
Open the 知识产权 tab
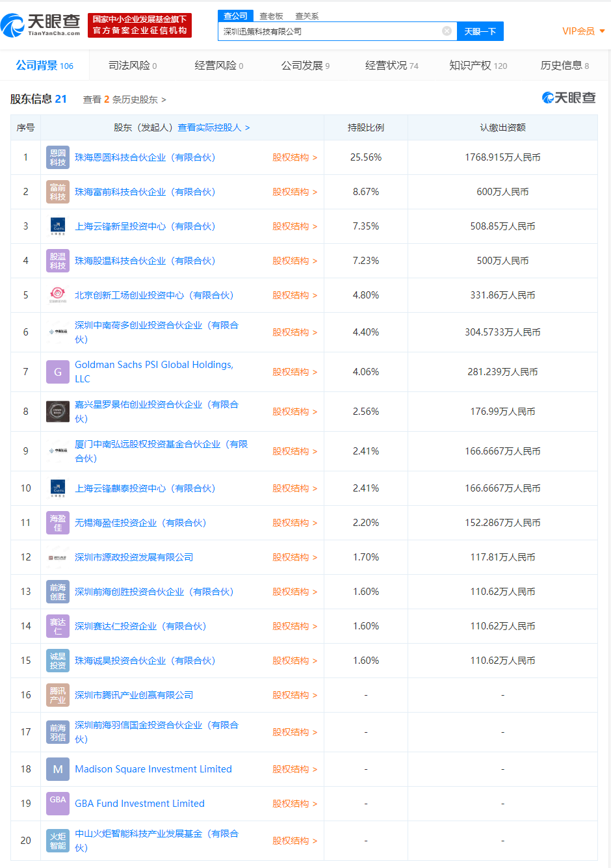coord(478,66)
